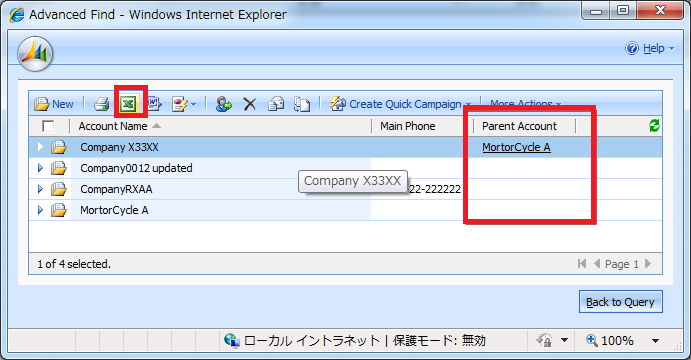This screenshot has height=360, width=691.
Task: Open the 100% zoom level dropdown
Action: [x=655, y=341]
